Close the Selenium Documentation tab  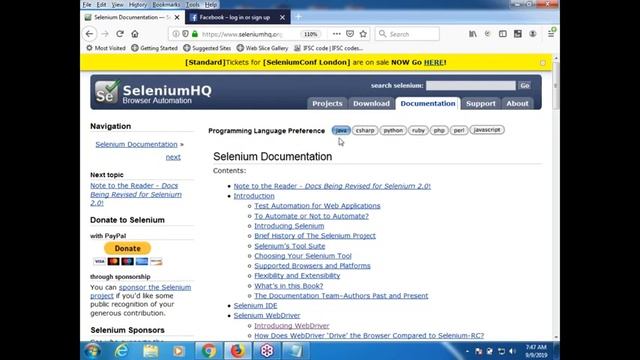coord(177,18)
